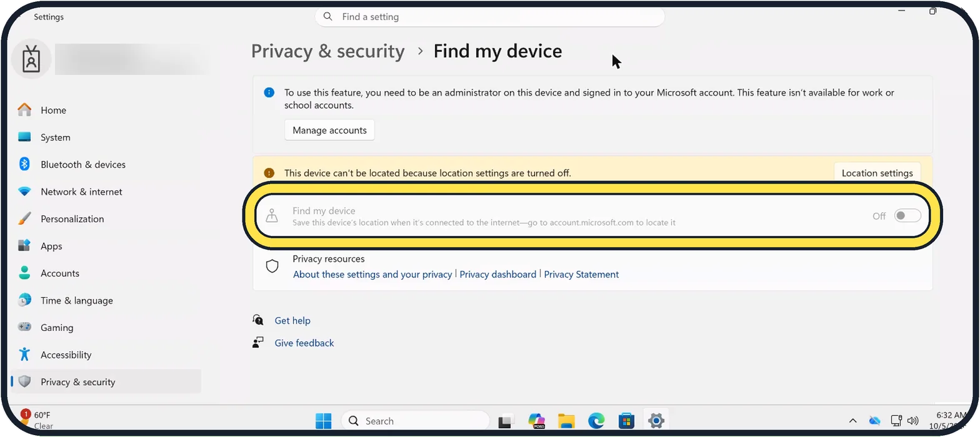Viewport: 980px width, 437px height.
Task: Click the Accounts person icon
Action: tap(24, 273)
